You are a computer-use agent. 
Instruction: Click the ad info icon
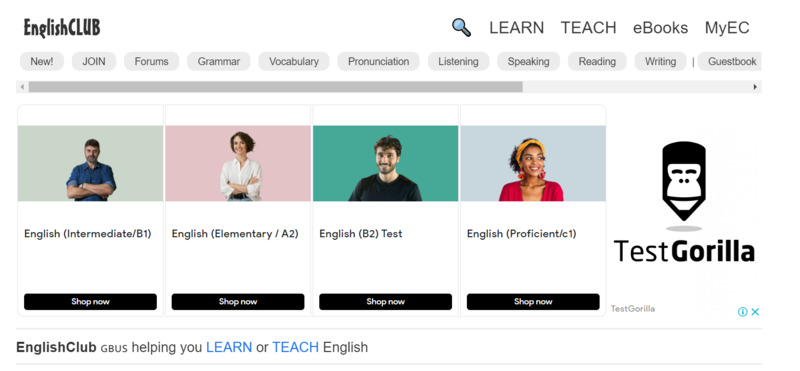coord(743,312)
